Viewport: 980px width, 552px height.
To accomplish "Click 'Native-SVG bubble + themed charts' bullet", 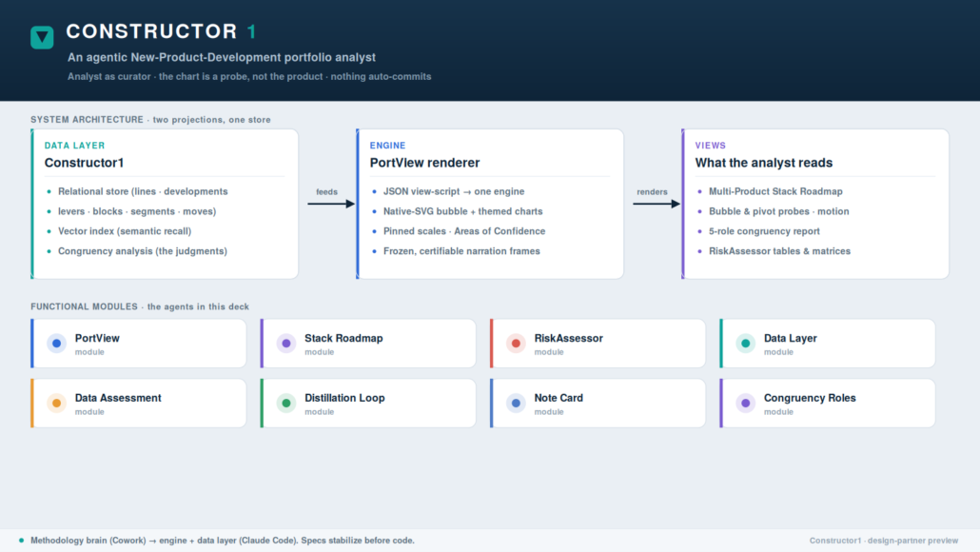I will point(462,211).
